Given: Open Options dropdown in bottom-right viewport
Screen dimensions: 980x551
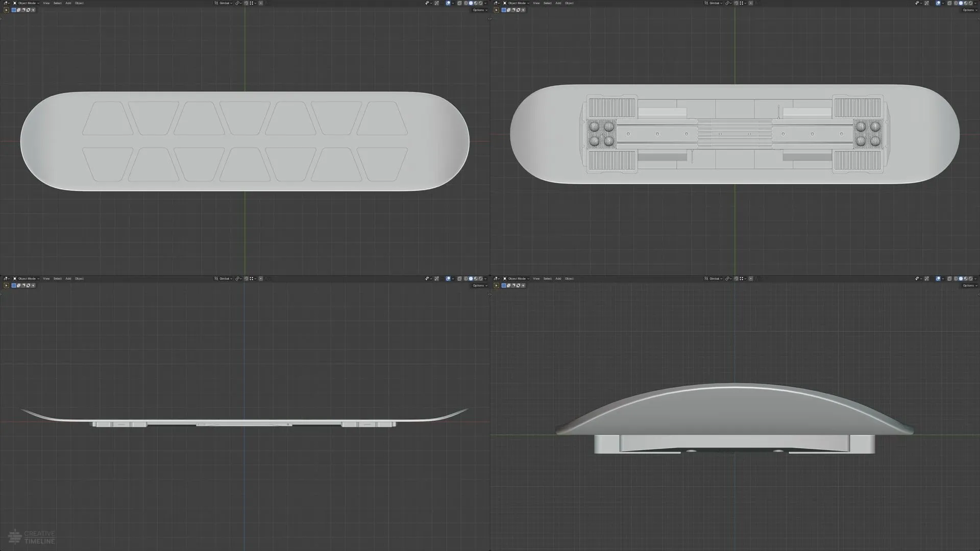Looking at the screenshot, I should pyautogui.click(x=970, y=285).
